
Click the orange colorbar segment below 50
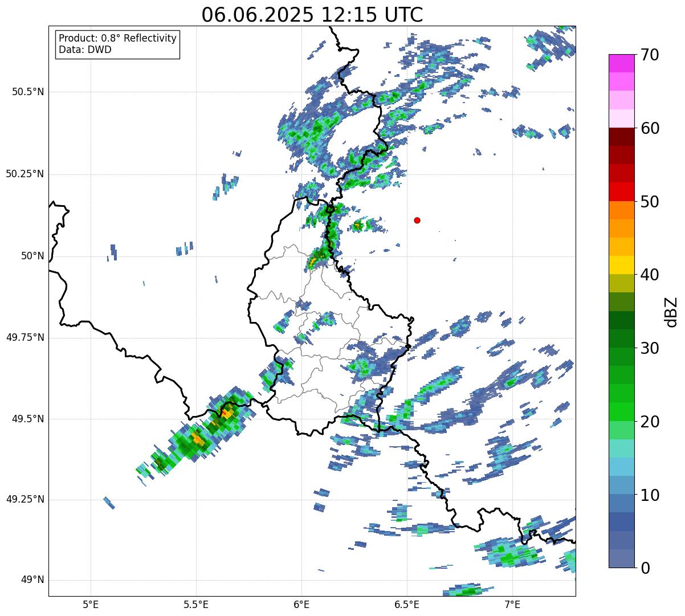[621, 210]
